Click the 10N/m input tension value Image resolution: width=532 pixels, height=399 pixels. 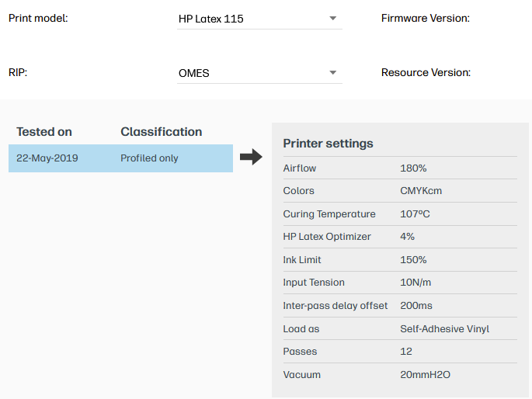pyautogui.click(x=416, y=283)
